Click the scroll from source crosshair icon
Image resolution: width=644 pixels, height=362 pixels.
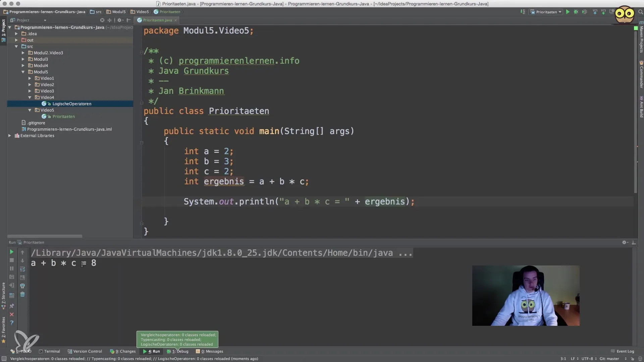pyautogui.click(x=102, y=20)
